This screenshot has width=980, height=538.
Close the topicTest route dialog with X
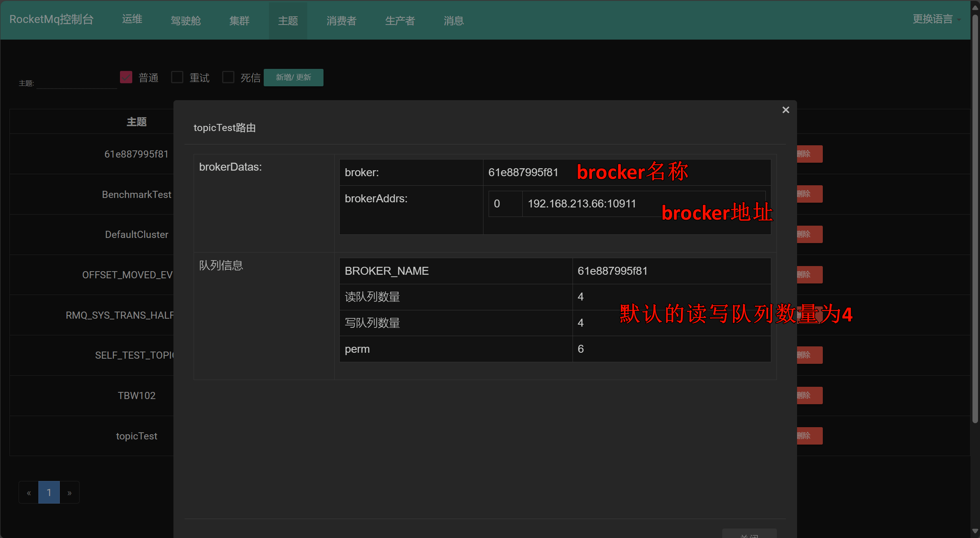click(x=786, y=110)
